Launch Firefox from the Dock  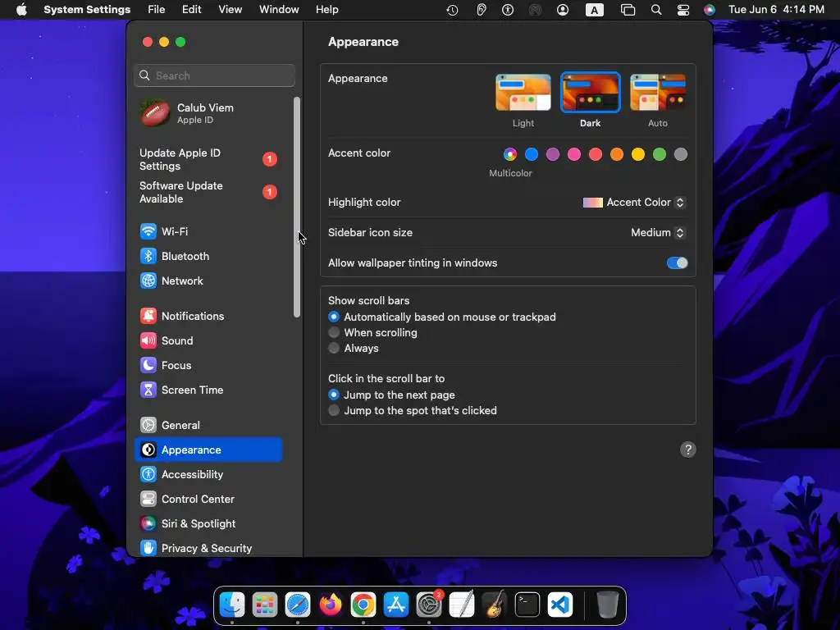pyautogui.click(x=331, y=605)
